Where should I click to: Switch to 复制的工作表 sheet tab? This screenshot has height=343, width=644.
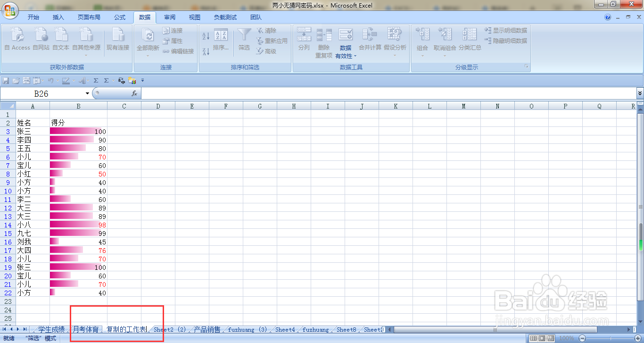[126, 329]
